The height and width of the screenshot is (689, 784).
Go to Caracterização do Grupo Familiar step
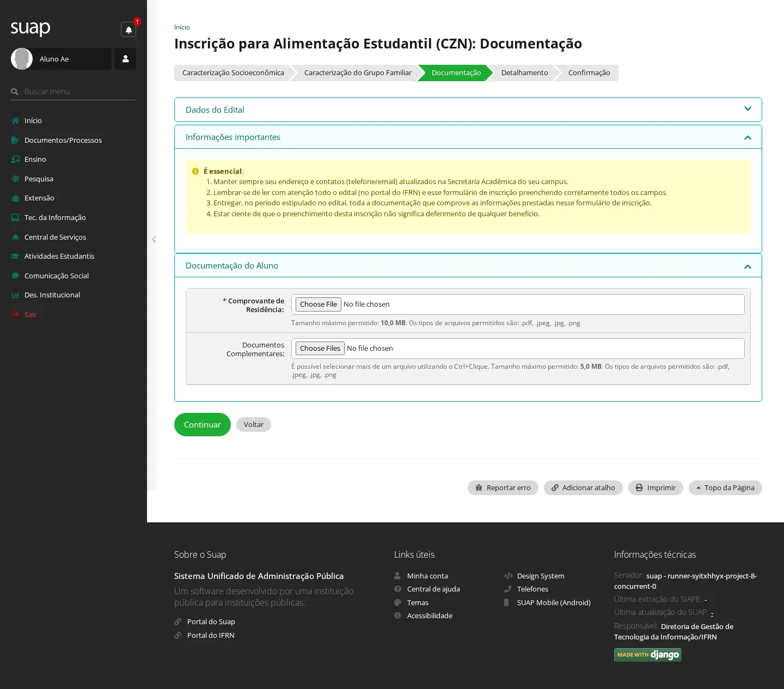tap(358, 73)
